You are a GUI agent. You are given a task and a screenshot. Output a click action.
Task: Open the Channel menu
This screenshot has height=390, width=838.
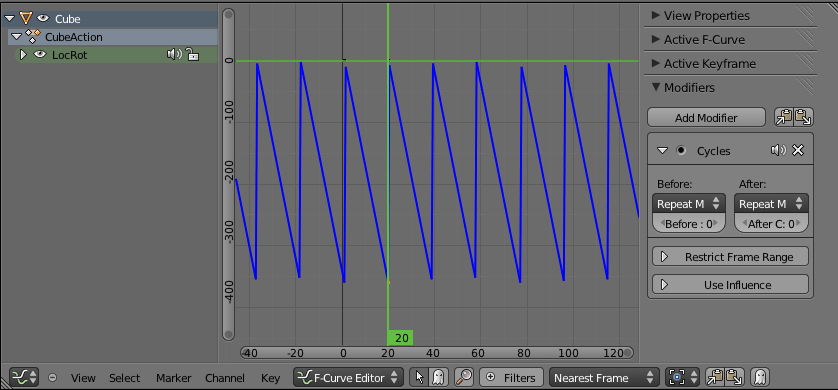[224, 378]
